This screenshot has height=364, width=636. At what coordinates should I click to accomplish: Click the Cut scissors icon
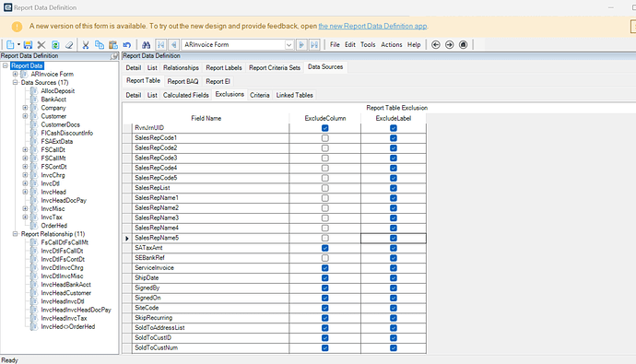(86, 44)
